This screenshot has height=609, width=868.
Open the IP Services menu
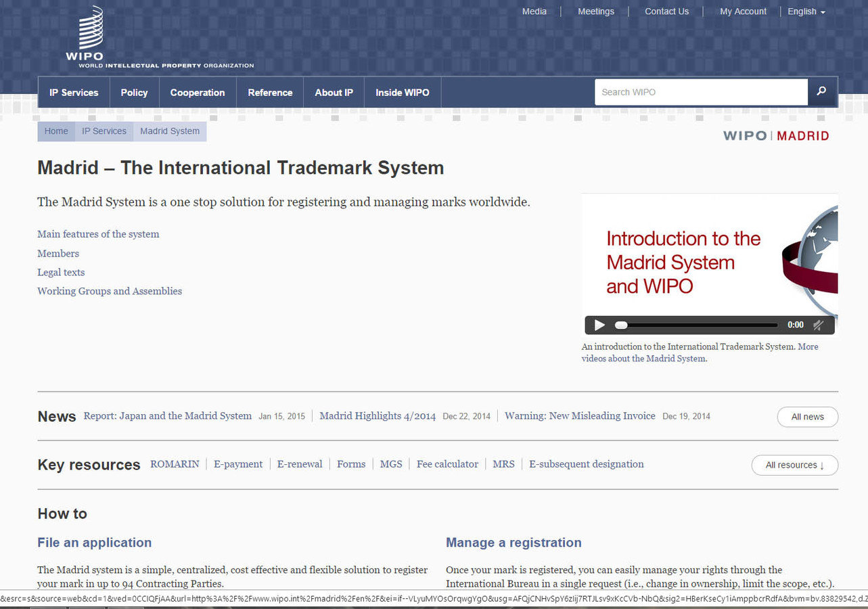[x=74, y=93]
